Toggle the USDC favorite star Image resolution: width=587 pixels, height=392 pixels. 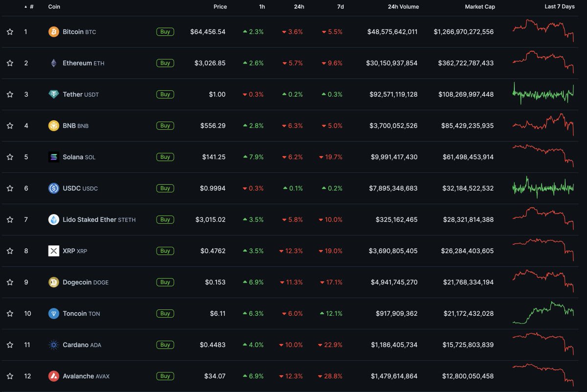(x=10, y=188)
